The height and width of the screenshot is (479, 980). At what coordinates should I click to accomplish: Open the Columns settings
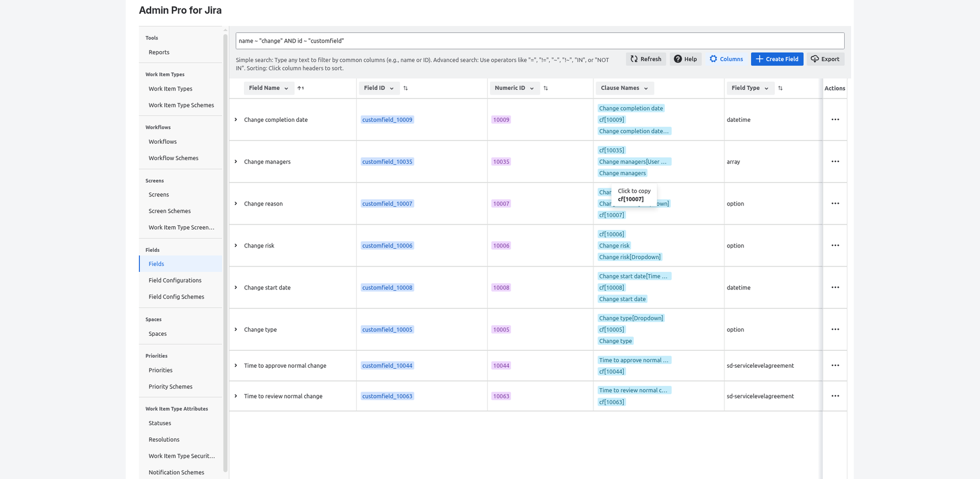[x=726, y=59]
